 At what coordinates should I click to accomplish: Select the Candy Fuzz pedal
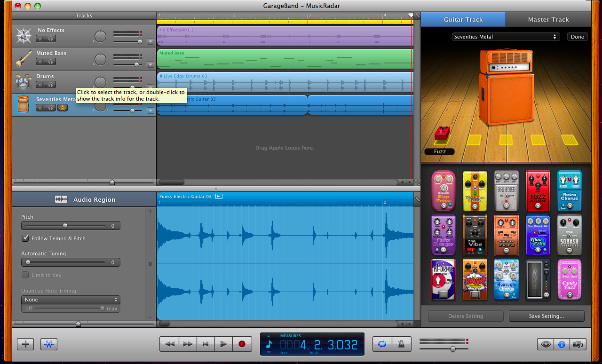coord(569,279)
